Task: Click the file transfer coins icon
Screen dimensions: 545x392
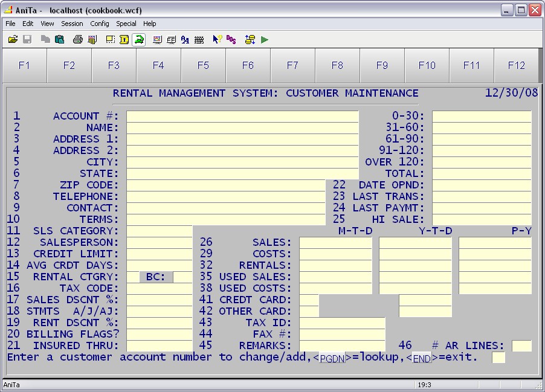Action: pyautogui.click(x=250, y=40)
